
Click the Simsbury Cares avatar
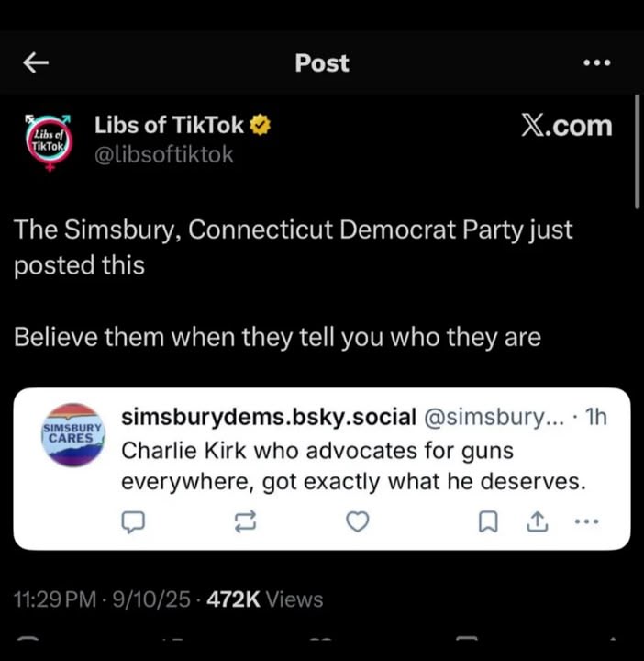click(x=72, y=435)
